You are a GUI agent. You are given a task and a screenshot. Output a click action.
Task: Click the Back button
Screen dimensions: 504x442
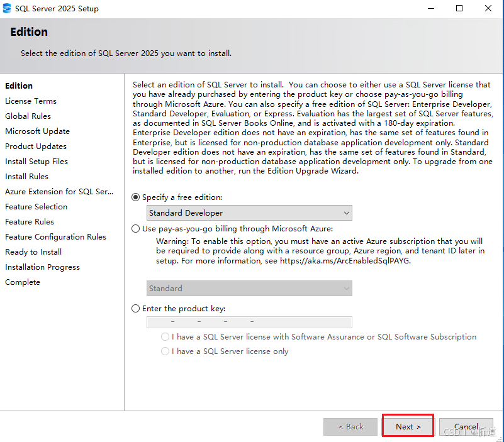350,426
